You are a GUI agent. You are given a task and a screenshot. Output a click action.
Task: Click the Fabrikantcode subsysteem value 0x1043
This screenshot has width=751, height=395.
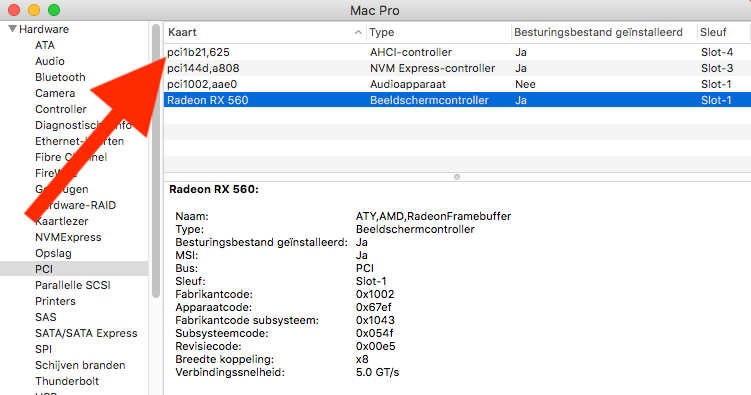click(x=375, y=320)
